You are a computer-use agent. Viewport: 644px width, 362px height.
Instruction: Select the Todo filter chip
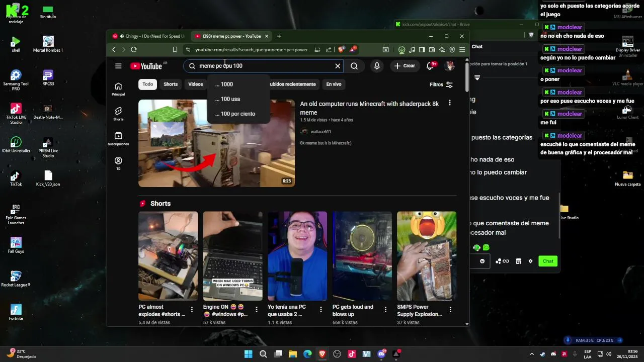tap(148, 84)
